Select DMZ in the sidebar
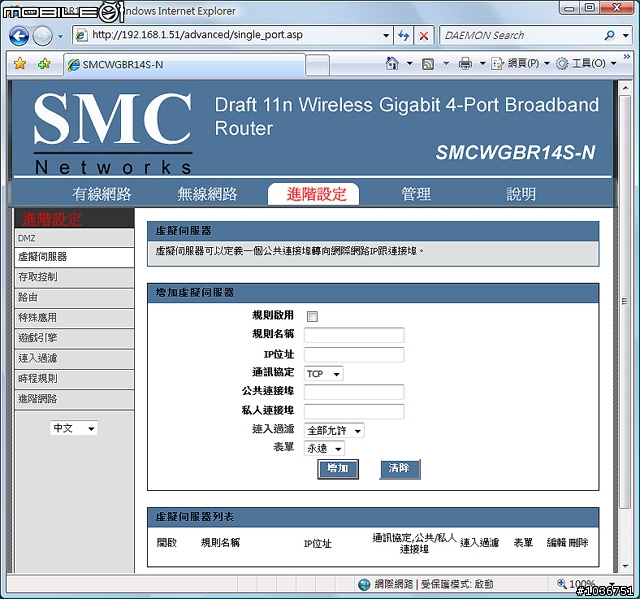The image size is (640, 599). pos(74,238)
